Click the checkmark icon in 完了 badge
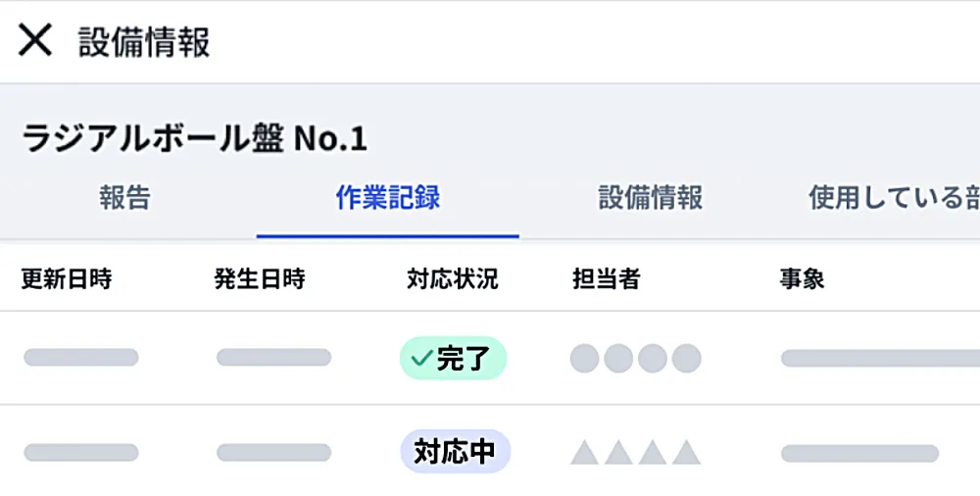The width and height of the screenshot is (980, 496). coord(421,359)
